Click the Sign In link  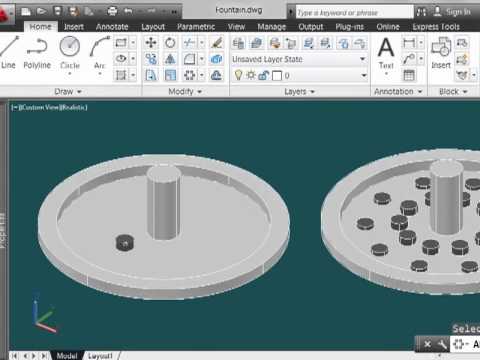tap(458, 12)
